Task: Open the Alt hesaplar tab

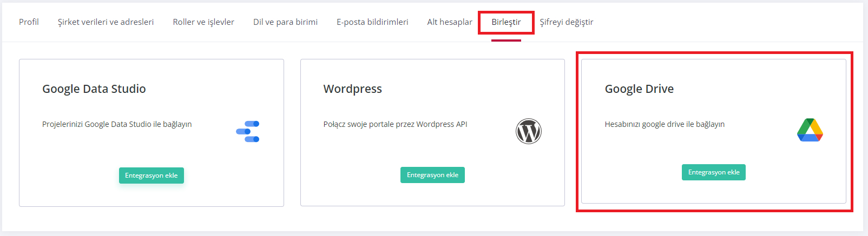Action: [x=450, y=22]
